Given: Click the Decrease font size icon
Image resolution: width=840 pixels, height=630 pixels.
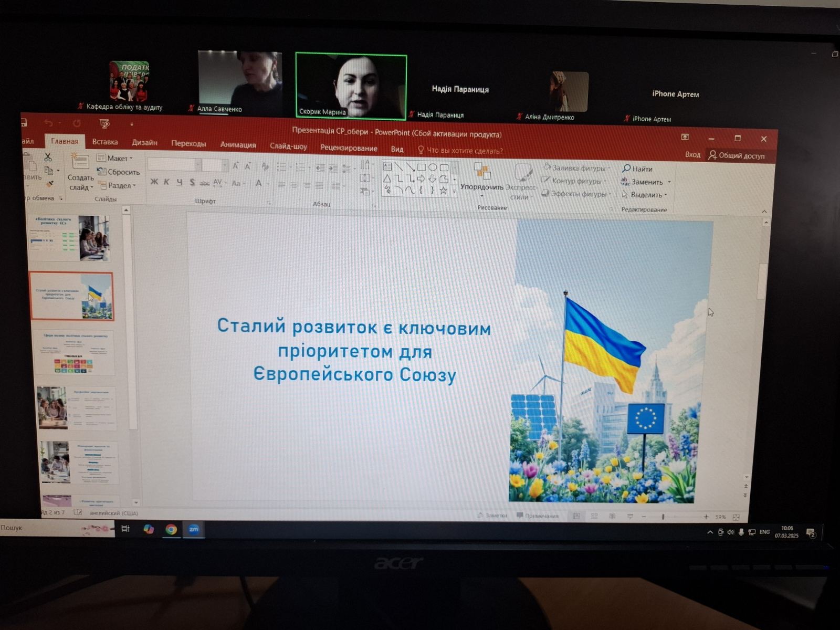Looking at the screenshot, I should (248, 166).
